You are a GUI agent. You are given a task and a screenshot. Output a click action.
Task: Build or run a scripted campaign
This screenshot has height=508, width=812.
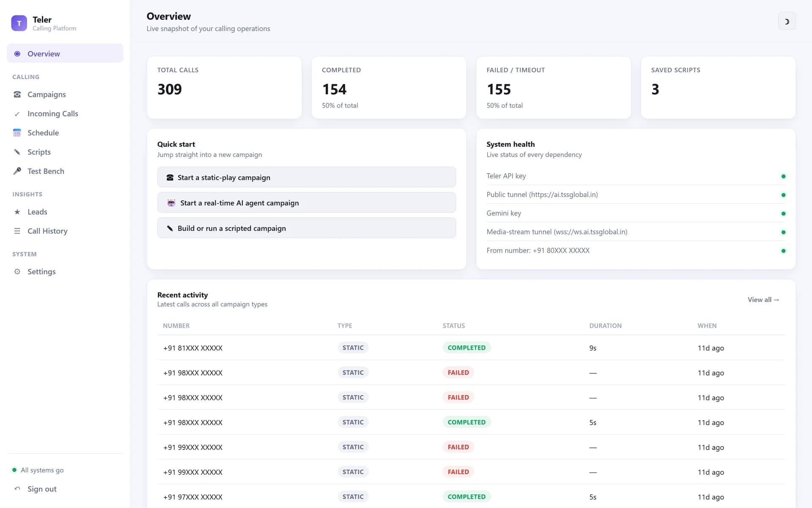coord(307,228)
